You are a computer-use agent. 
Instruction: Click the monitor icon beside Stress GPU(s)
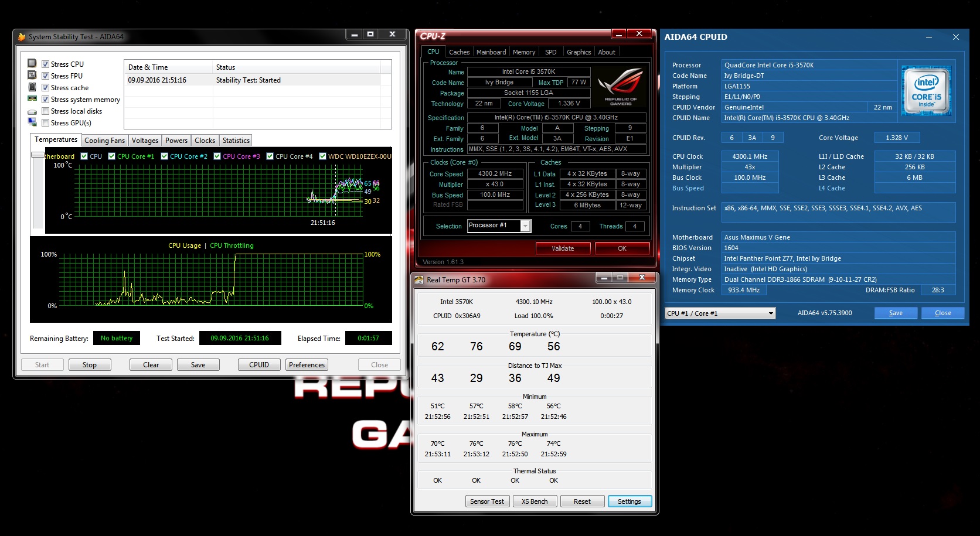(x=32, y=122)
